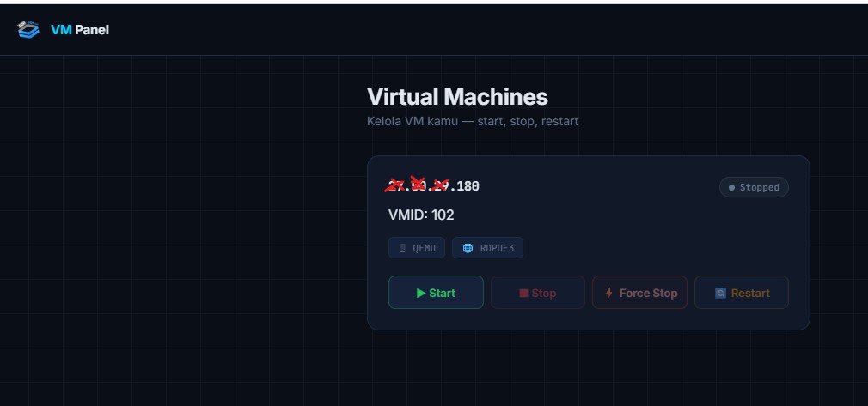Click the lightning bolt icon on Force Stop
Screen dimensions: 868x406
coord(609,294)
